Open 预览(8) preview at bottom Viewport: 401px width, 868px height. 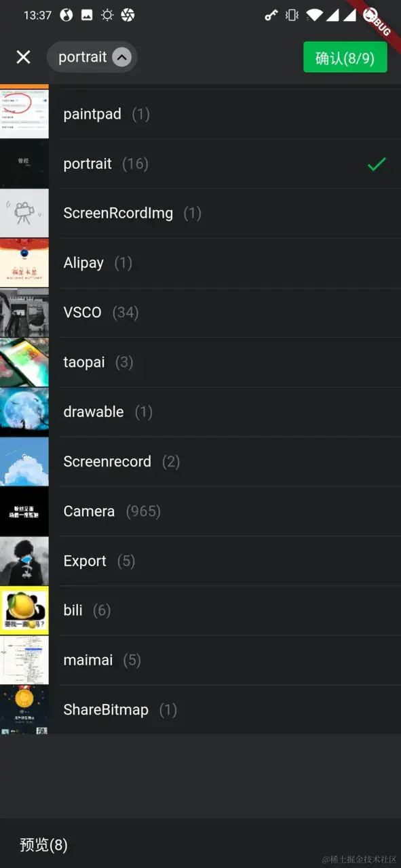tap(43, 845)
